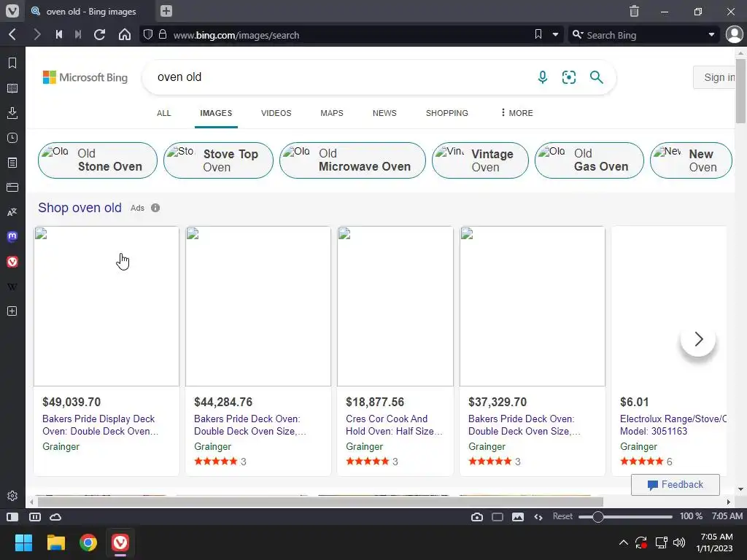Open the History panel
Image resolution: width=747 pixels, height=560 pixels.
tap(12, 138)
